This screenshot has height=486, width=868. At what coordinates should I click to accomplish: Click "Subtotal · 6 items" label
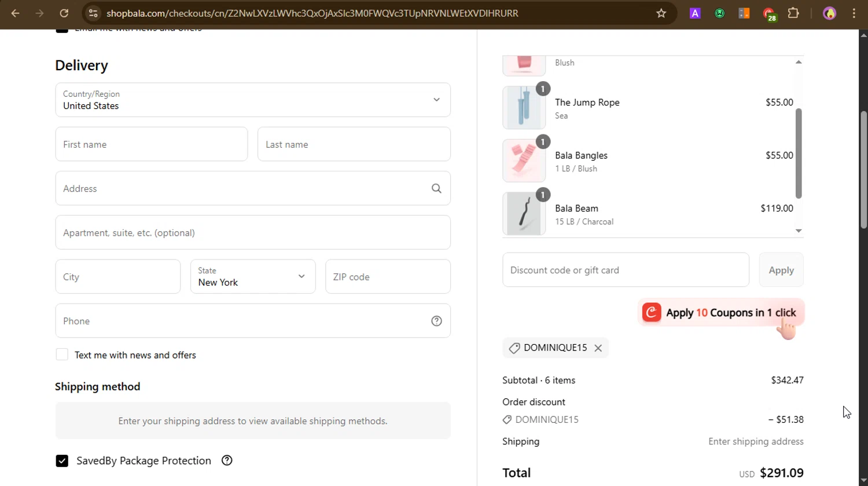click(x=539, y=380)
